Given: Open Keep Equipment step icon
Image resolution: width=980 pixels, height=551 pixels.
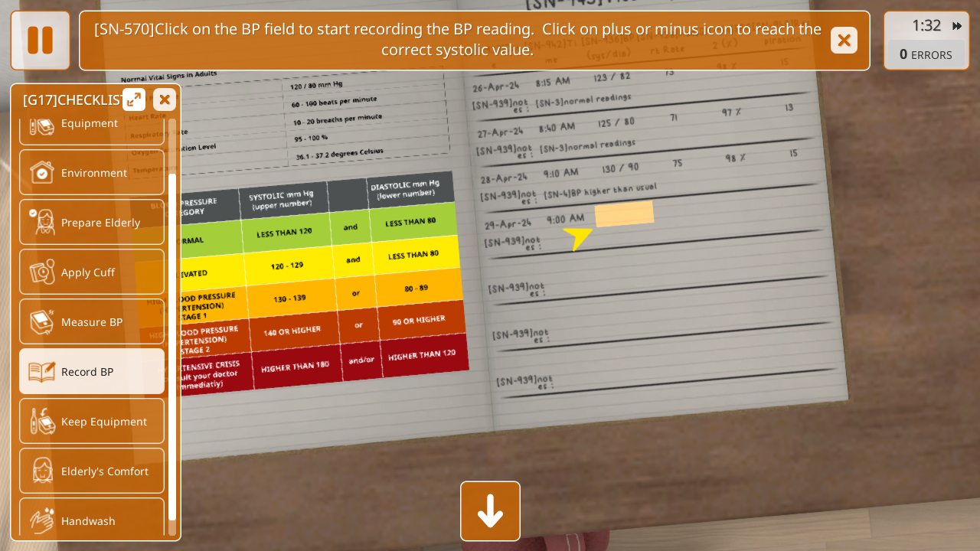Looking at the screenshot, I should tap(41, 422).
